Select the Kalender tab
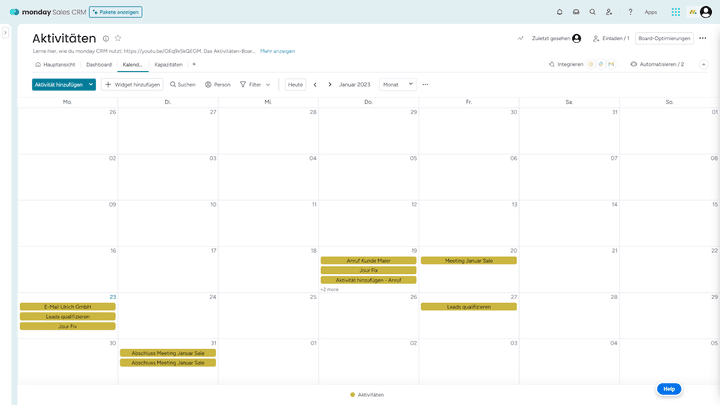Screen dimensions: 720x405 tap(132, 65)
